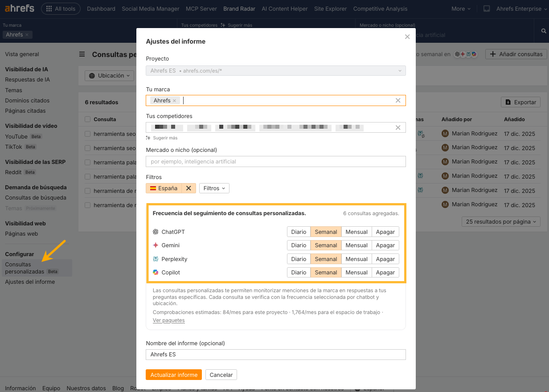
Task: Turn off Copilot with Apagar
Action: tap(385, 273)
